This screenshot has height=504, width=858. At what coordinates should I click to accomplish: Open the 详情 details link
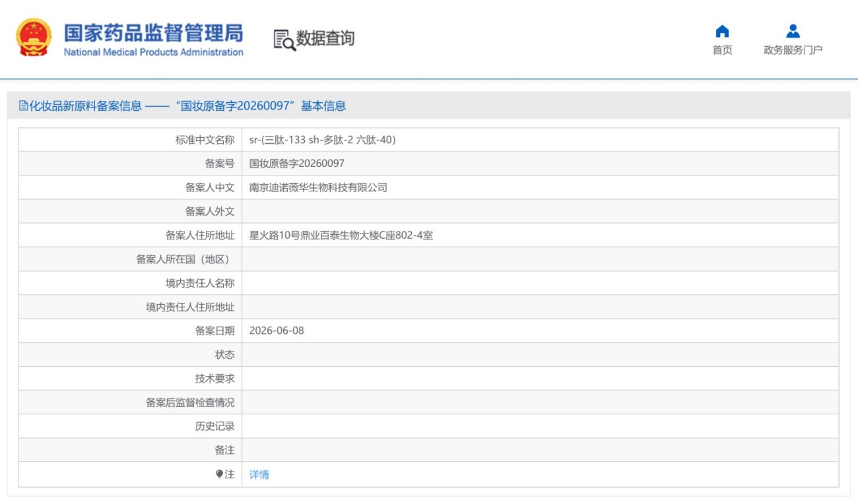[x=259, y=474]
